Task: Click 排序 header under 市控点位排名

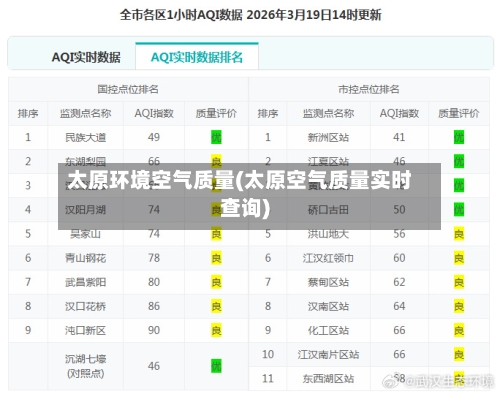Action: [x=268, y=113]
